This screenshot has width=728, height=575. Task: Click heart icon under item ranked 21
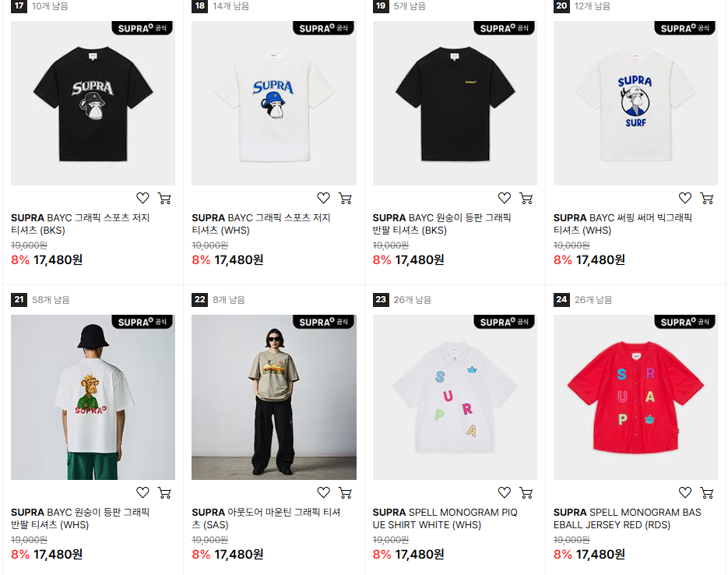pyautogui.click(x=142, y=492)
